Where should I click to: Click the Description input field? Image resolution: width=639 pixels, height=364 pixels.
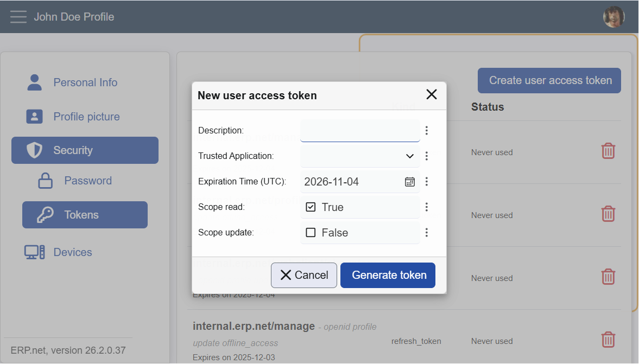click(x=359, y=130)
